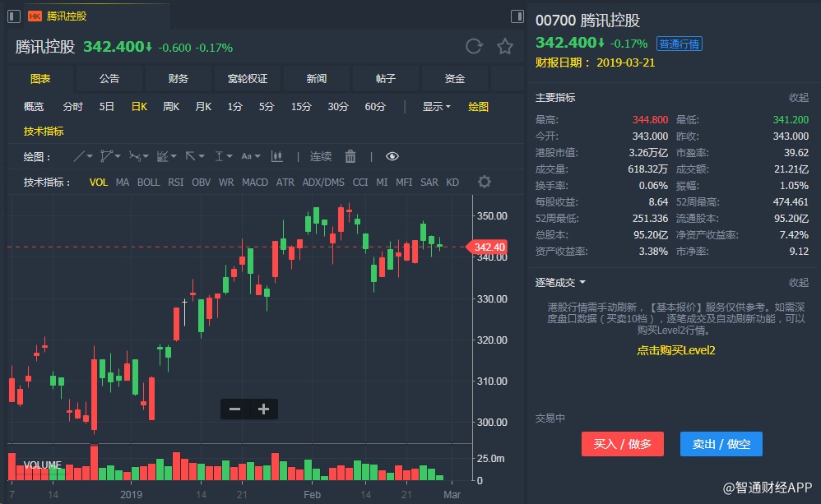Collapse the 主要指标 section with 收起

click(x=798, y=97)
